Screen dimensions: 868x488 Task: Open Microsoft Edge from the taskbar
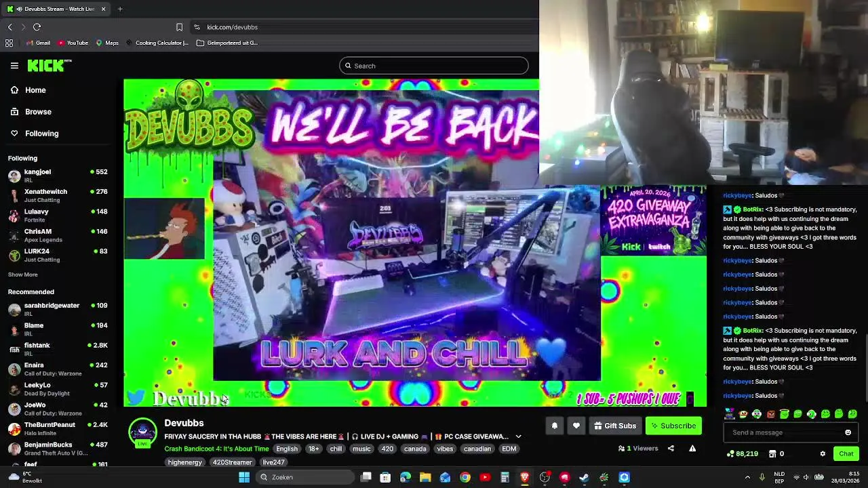coord(405,477)
